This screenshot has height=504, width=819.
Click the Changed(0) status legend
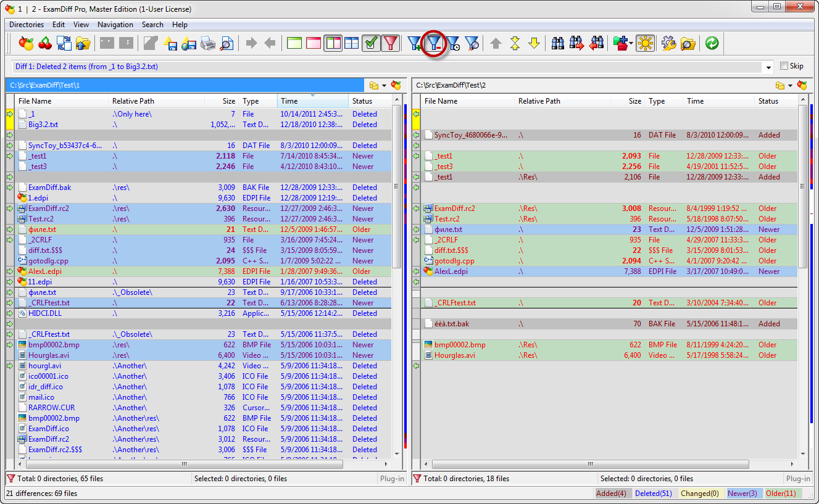[700, 494]
